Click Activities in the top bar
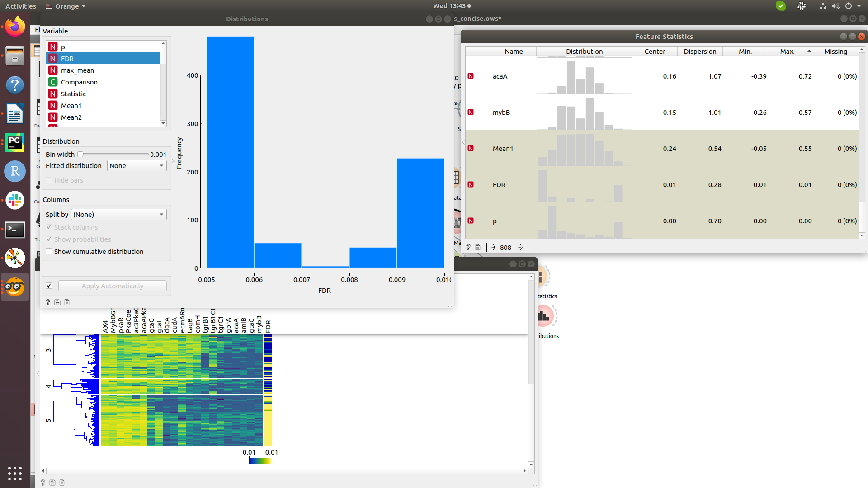Image resolution: width=868 pixels, height=488 pixels. pyautogui.click(x=20, y=6)
